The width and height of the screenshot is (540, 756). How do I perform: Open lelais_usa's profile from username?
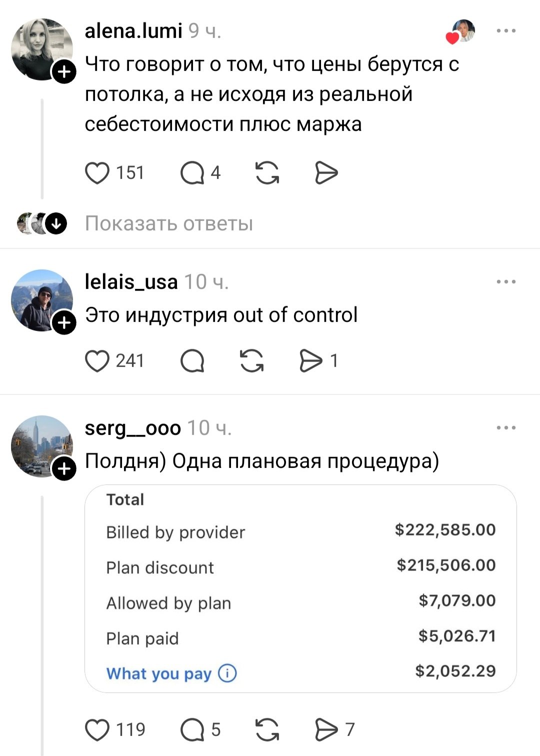[131, 282]
